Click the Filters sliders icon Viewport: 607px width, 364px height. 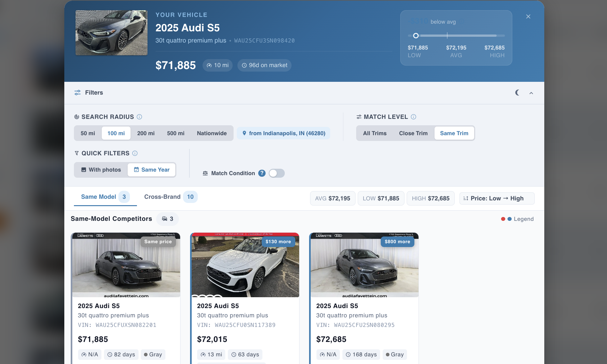(x=77, y=93)
